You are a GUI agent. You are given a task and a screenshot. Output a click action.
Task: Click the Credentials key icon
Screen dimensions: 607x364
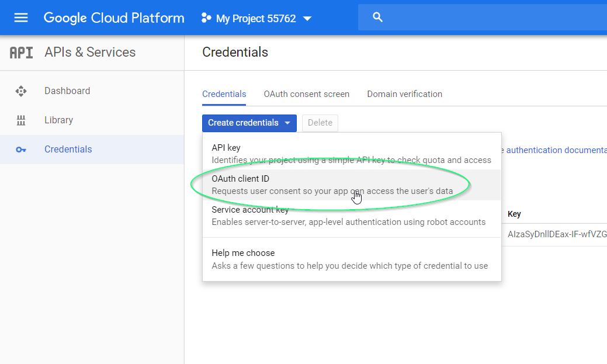(21, 150)
